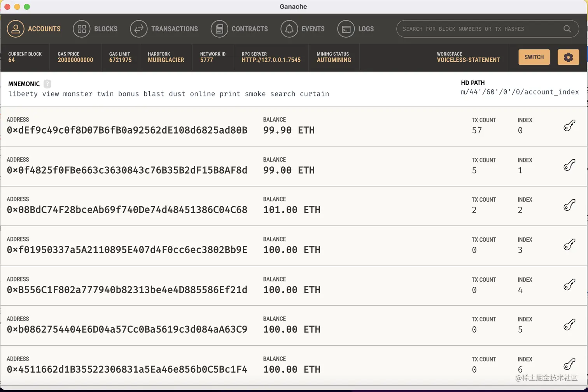Select address 0x0f4825f0FBe663c3630843c76B35B2dF15B8AF8d
This screenshot has width=588, height=392.
tap(127, 170)
